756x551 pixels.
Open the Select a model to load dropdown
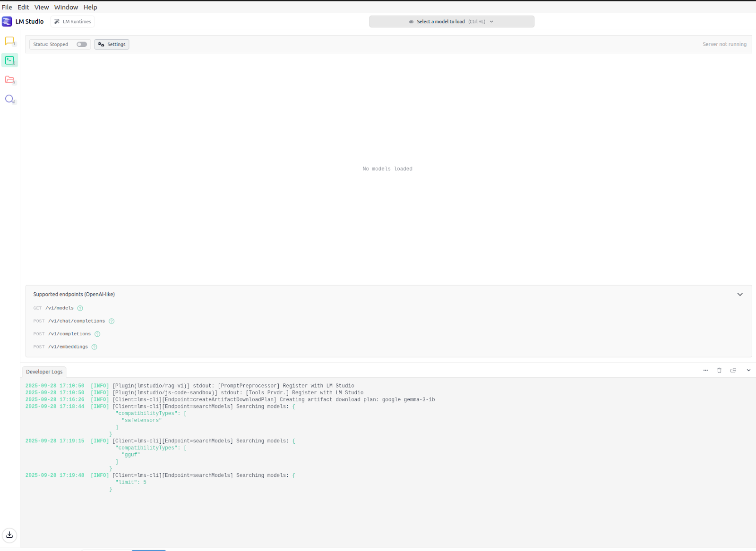pyautogui.click(x=451, y=21)
